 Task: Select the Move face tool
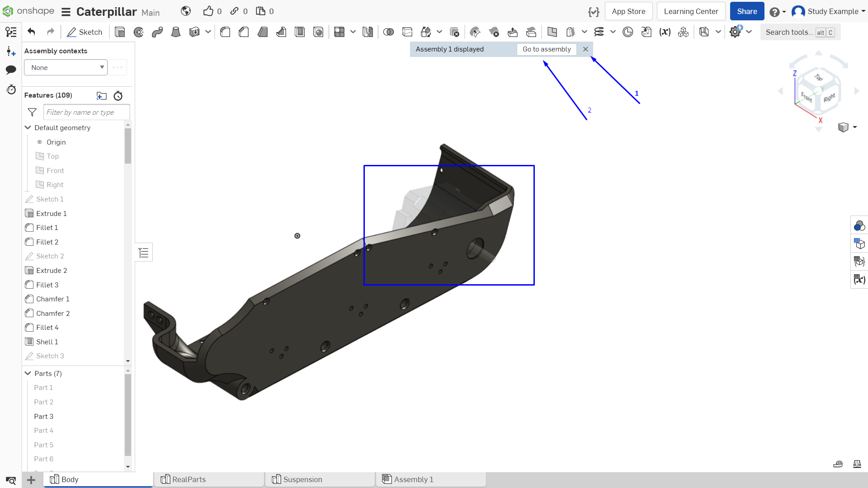coord(513,32)
